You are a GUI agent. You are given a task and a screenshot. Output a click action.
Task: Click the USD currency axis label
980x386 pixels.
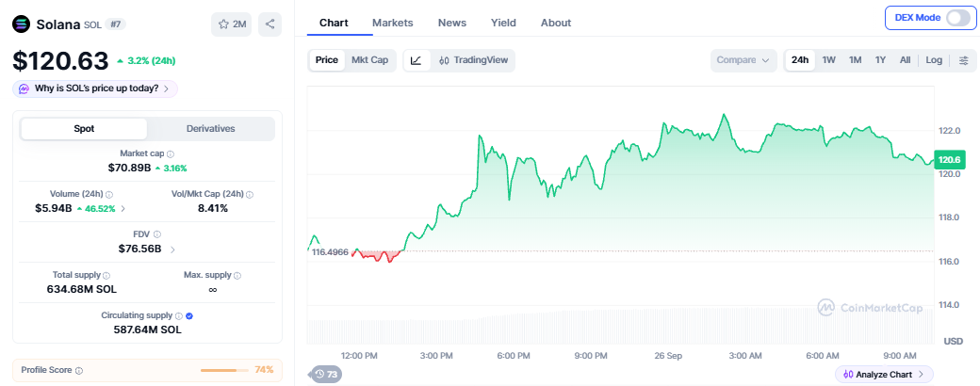pos(953,341)
